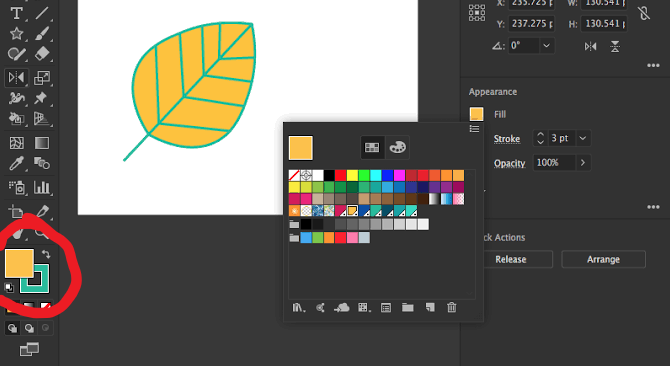Flip the selection horizontally

[590, 46]
